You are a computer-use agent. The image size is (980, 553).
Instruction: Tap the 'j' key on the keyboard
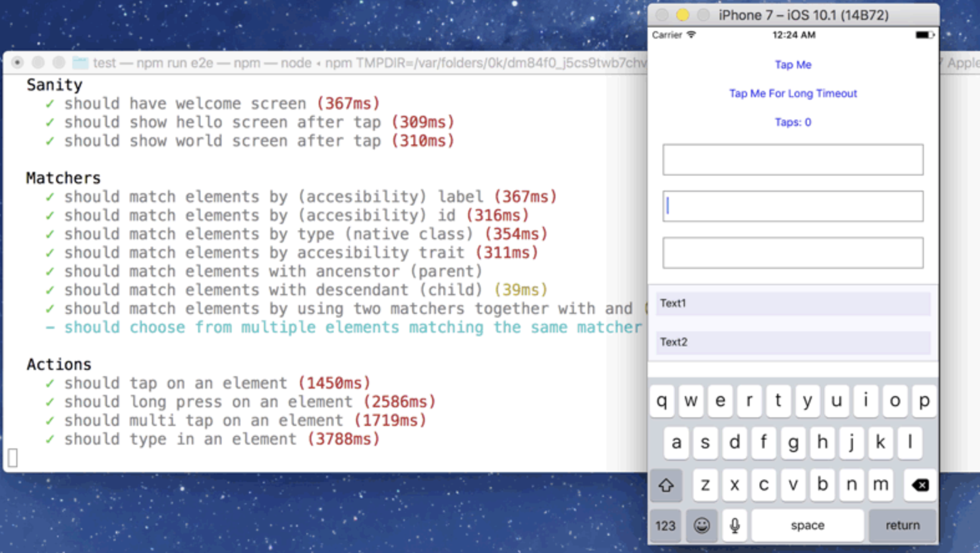(x=852, y=443)
